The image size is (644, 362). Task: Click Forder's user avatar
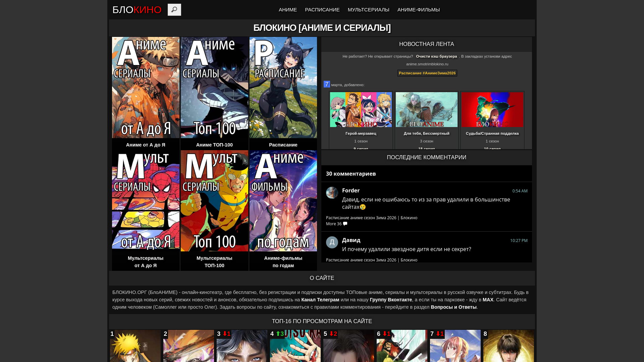coord(332,193)
